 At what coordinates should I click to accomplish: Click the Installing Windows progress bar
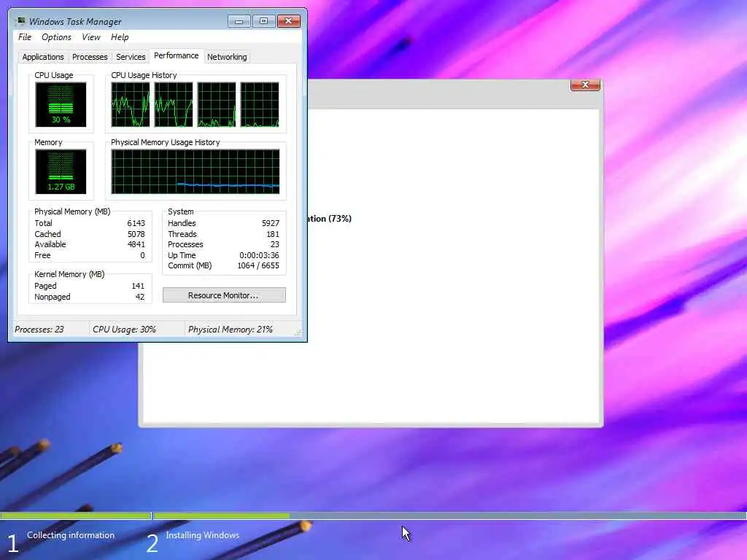point(450,516)
